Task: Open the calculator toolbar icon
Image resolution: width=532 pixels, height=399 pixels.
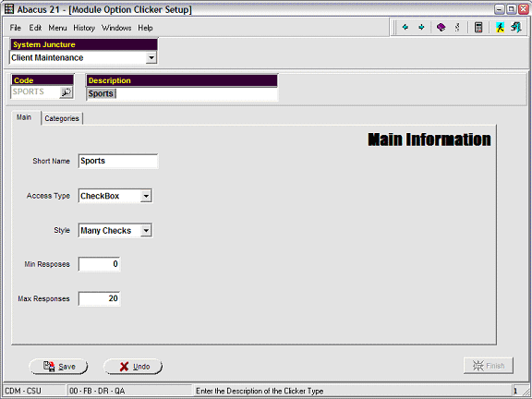Action: pos(478,27)
